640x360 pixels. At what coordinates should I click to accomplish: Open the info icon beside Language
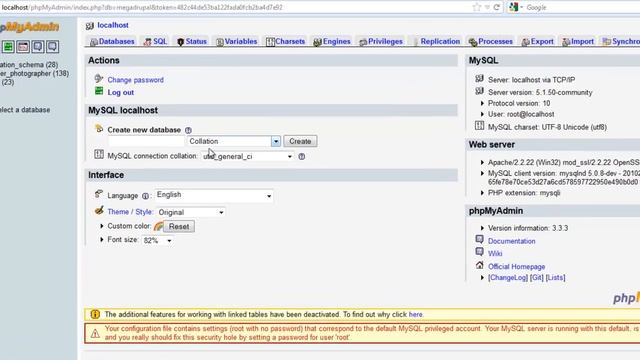(145, 196)
